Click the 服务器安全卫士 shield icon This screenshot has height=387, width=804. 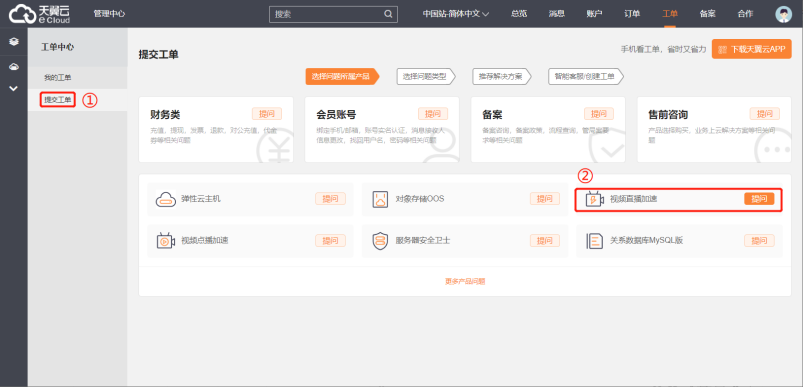point(380,240)
